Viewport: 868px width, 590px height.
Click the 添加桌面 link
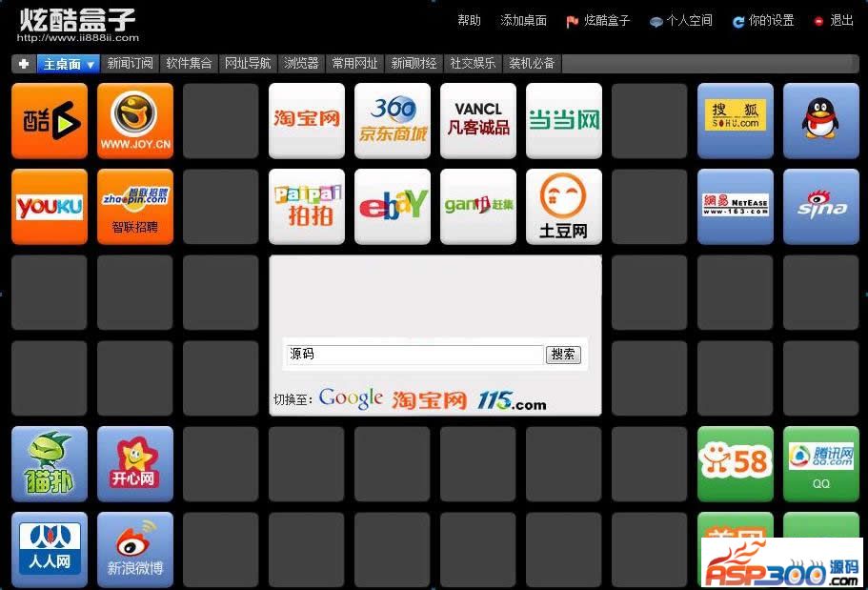(x=523, y=21)
